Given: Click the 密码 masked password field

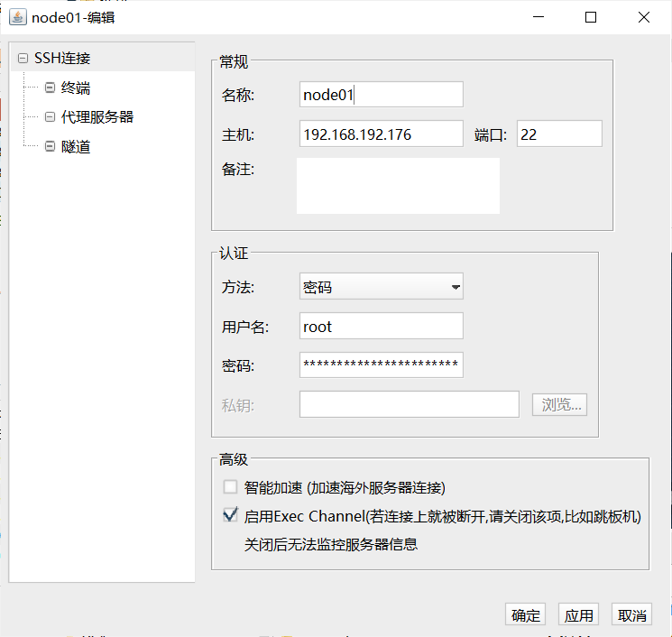Looking at the screenshot, I should (x=381, y=365).
